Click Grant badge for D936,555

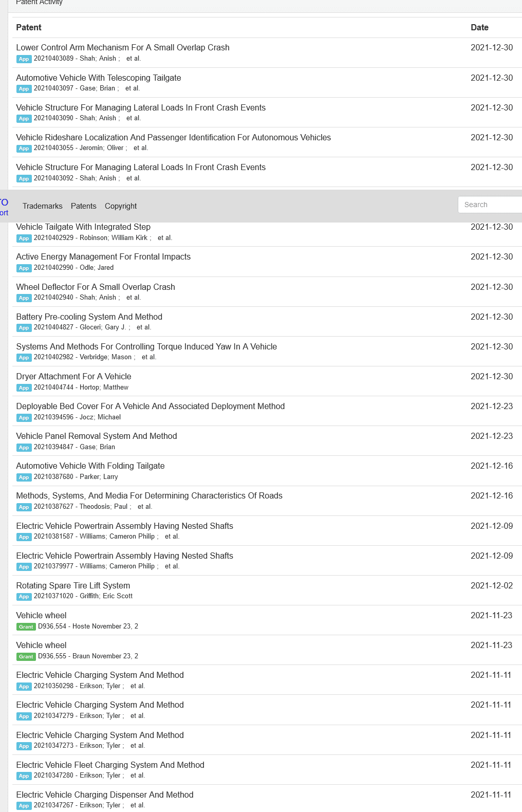click(26, 657)
